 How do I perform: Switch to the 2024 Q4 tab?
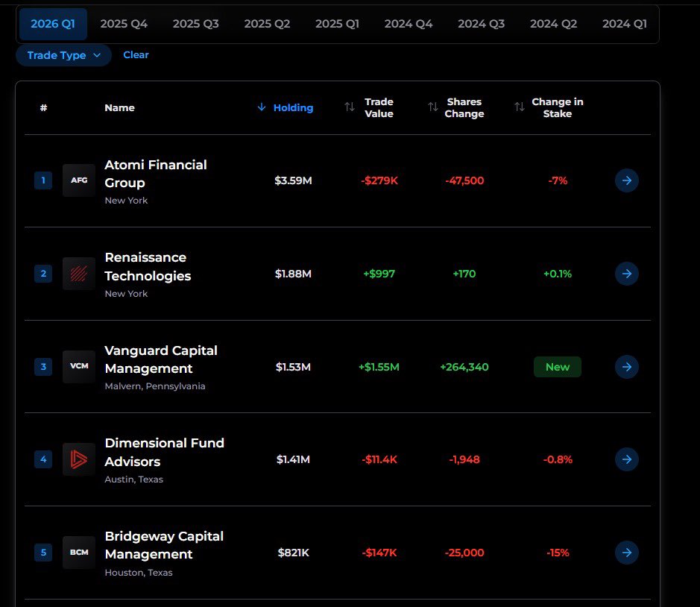409,24
